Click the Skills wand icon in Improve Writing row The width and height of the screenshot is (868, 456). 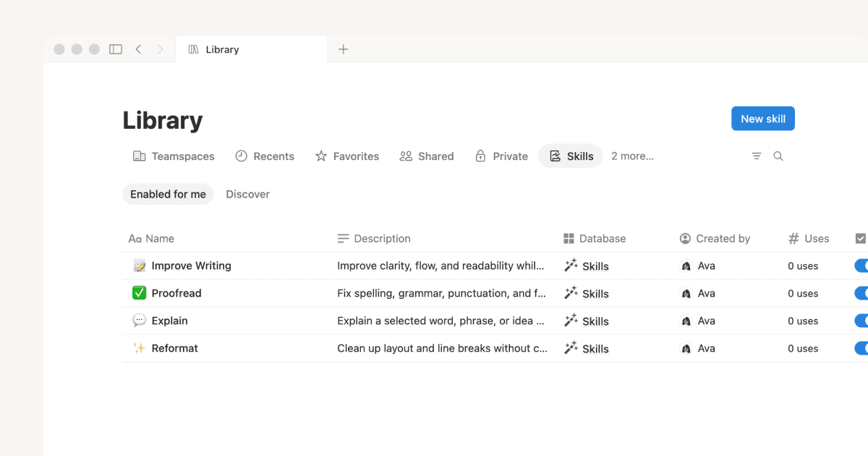pos(571,266)
